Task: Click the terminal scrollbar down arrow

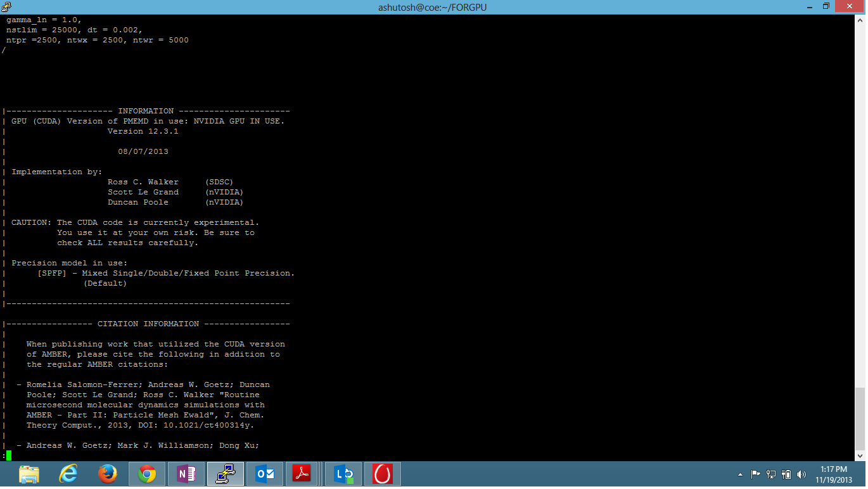Action: pos(860,455)
